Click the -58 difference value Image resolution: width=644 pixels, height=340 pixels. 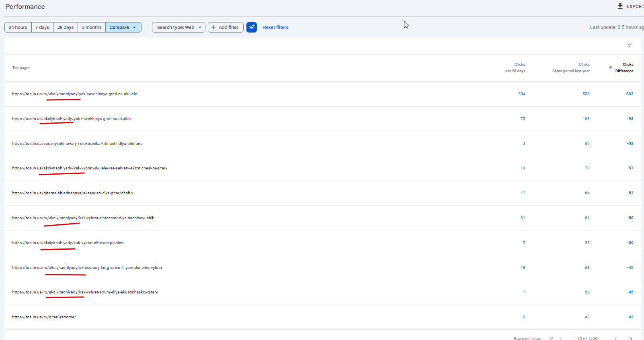tap(630, 144)
